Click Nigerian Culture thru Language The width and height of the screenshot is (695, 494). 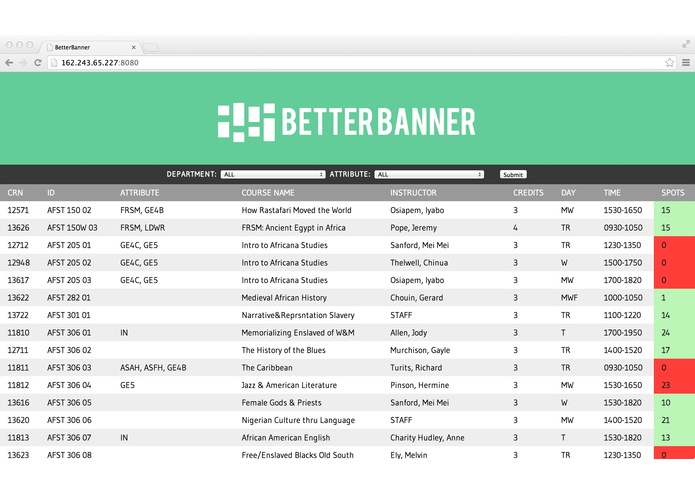(298, 420)
